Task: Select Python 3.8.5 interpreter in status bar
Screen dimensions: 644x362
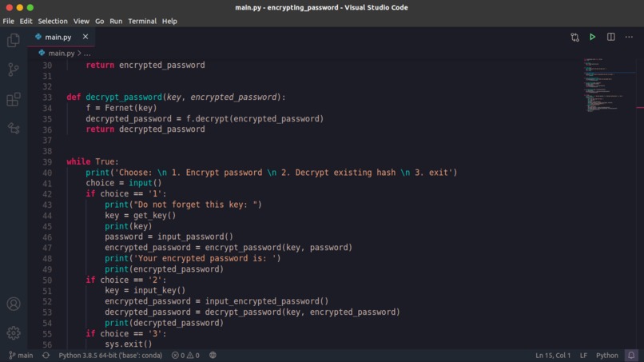Action: pos(110,355)
